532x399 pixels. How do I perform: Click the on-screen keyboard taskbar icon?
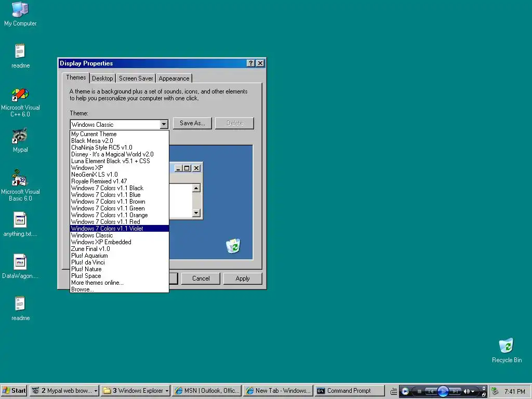click(x=394, y=392)
